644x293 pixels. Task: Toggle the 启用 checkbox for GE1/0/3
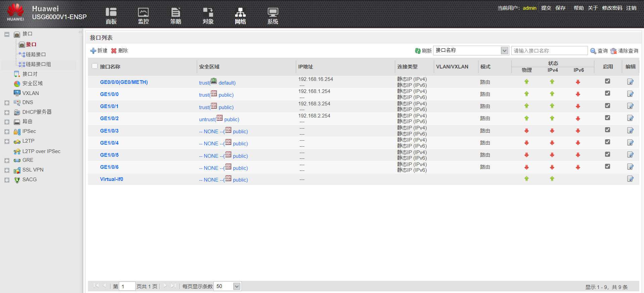coord(607,130)
